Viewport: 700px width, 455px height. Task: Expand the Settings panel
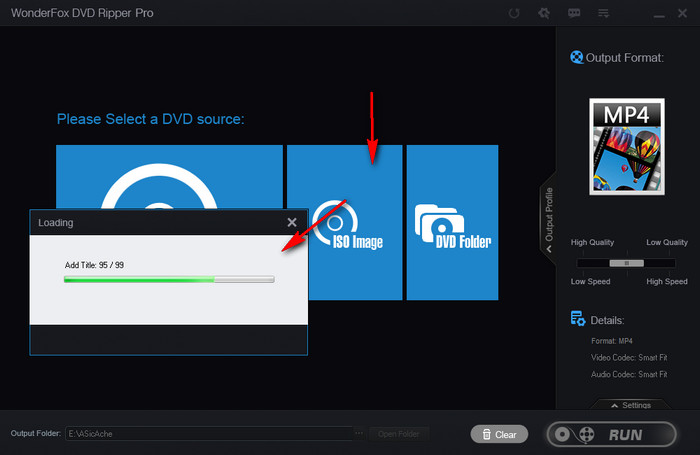[x=627, y=405]
